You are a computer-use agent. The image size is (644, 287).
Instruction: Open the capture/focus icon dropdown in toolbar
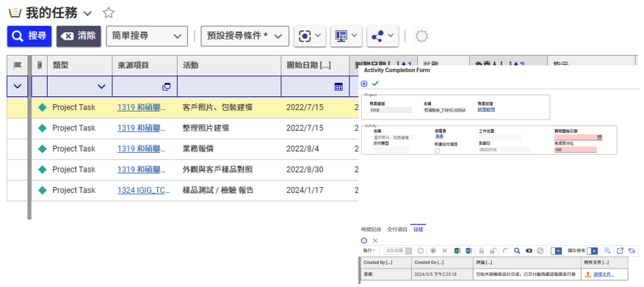pyautogui.click(x=310, y=36)
